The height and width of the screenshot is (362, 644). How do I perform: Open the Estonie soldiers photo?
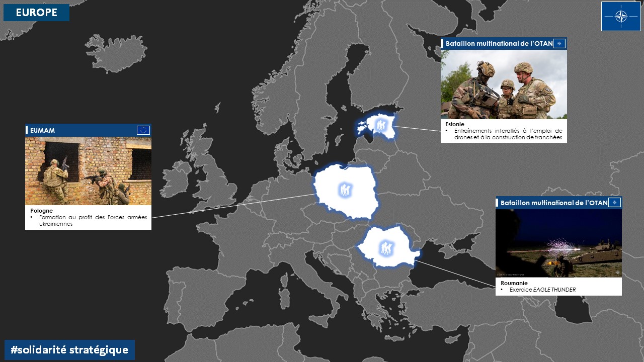[x=504, y=84]
